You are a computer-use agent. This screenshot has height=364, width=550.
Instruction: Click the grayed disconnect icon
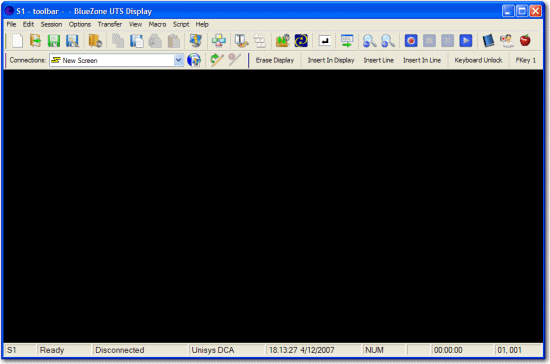click(234, 60)
